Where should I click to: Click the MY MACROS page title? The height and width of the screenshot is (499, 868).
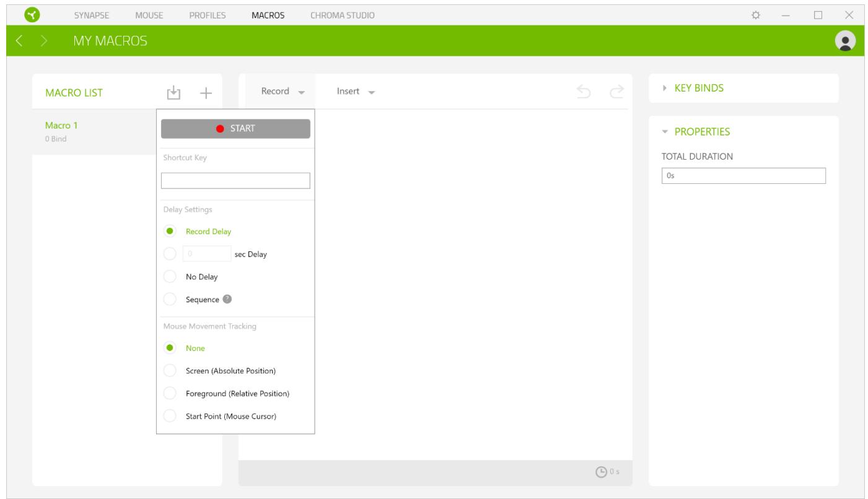click(x=112, y=41)
